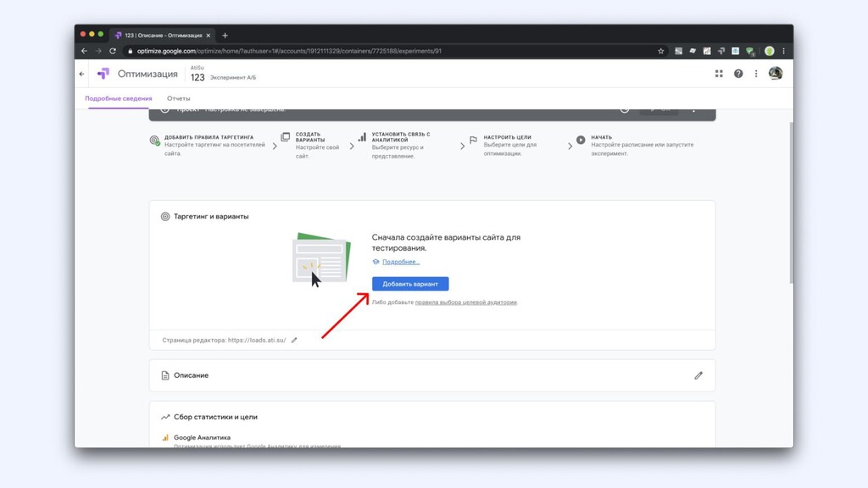This screenshot has height=488, width=868.
Task: Switch to the Отчеты tab
Action: point(178,98)
